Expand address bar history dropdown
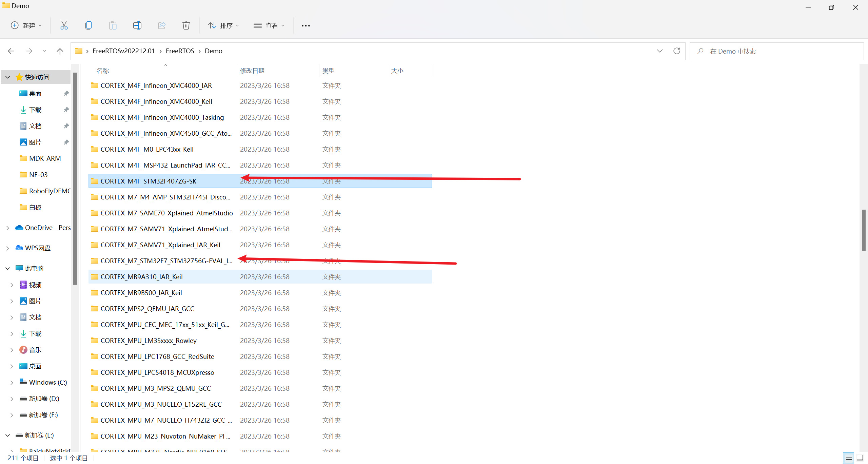The width and height of the screenshot is (868, 464). pyautogui.click(x=659, y=51)
